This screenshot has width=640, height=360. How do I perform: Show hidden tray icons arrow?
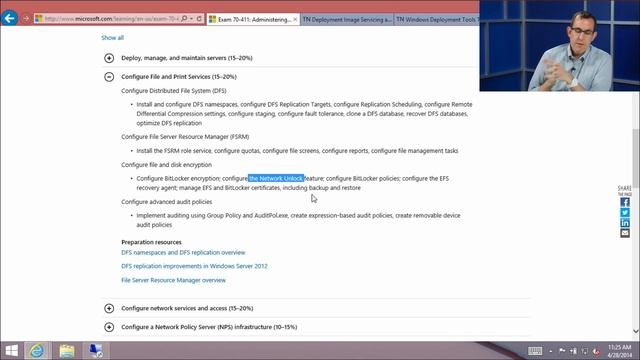(x=551, y=351)
